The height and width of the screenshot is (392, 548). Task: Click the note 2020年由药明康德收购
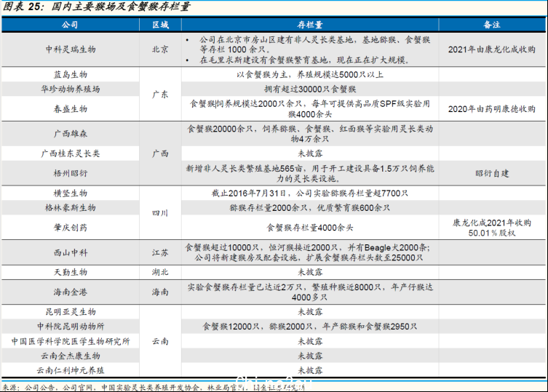pyautogui.click(x=492, y=108)
